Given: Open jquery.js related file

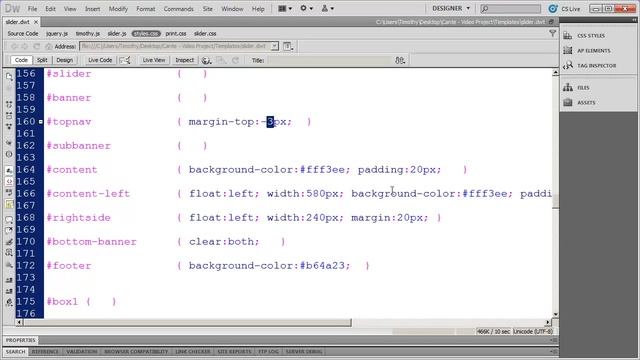Looking at the screenshot, I should pyautogui.click(x=57, y=33).
